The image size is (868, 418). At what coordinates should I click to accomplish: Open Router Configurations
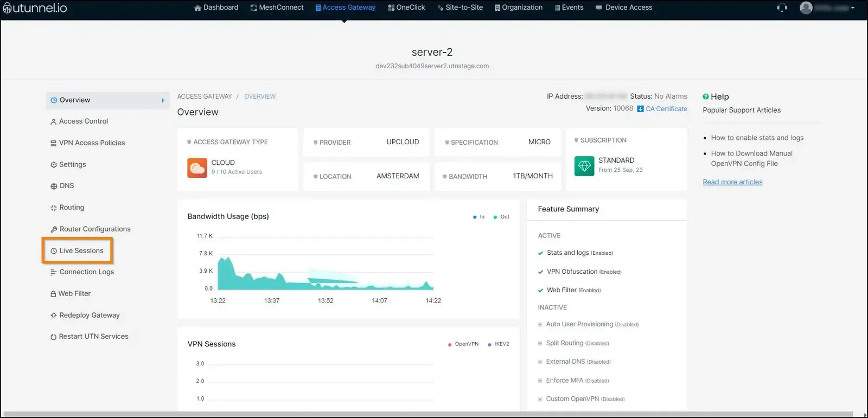tap(95, 229)
